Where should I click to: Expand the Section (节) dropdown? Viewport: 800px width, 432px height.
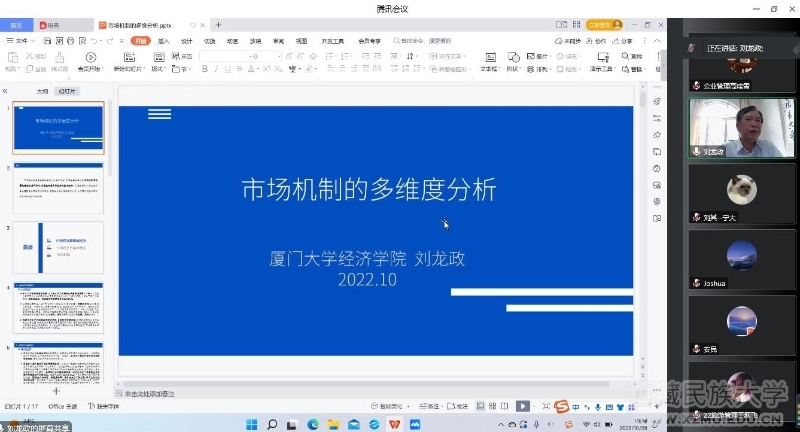[x=181, y=69]
